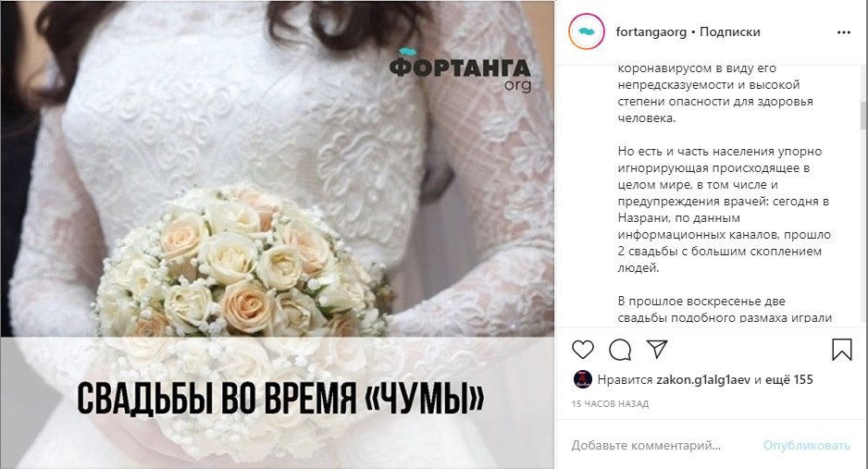This screenshot has width=868, height=469.
Task: Open the fortangaorg username link
Action: point(651,32)
